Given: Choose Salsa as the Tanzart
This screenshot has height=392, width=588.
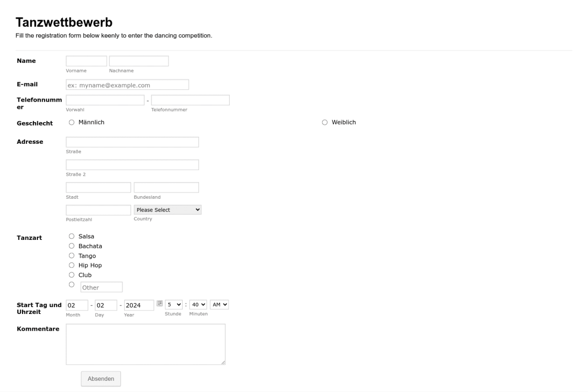Looking at the screenshot, I should (x=72, y=236).
